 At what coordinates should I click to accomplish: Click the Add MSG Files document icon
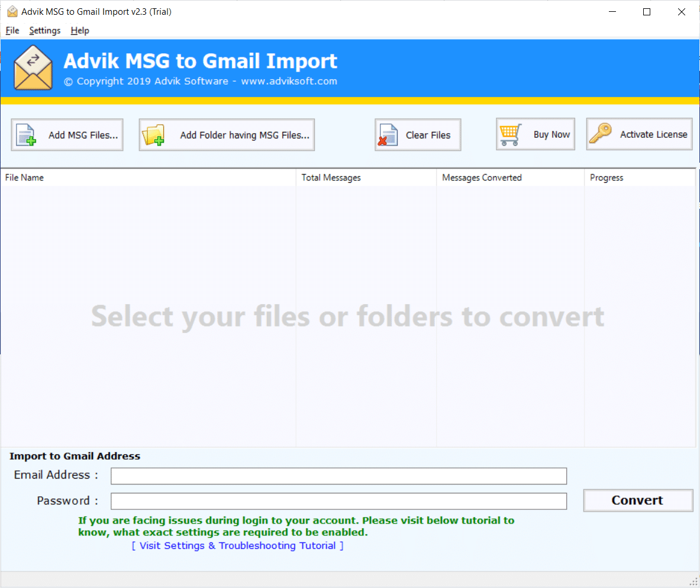tap(26, 135)
